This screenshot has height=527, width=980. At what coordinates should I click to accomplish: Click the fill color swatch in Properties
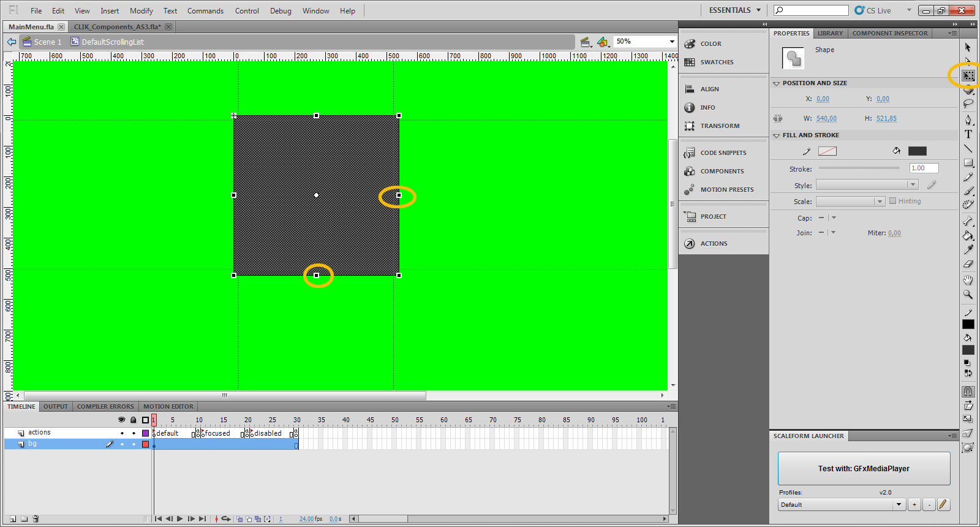(917, 151)
